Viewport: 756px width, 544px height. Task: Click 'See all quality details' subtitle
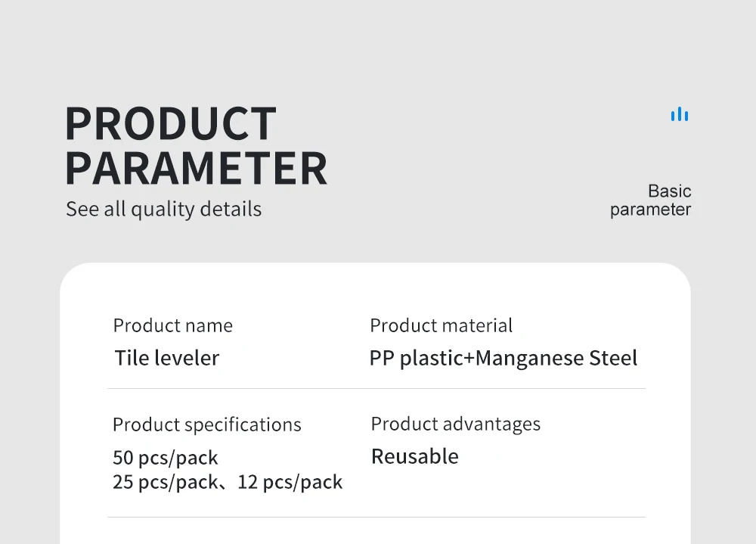[164, 209]
